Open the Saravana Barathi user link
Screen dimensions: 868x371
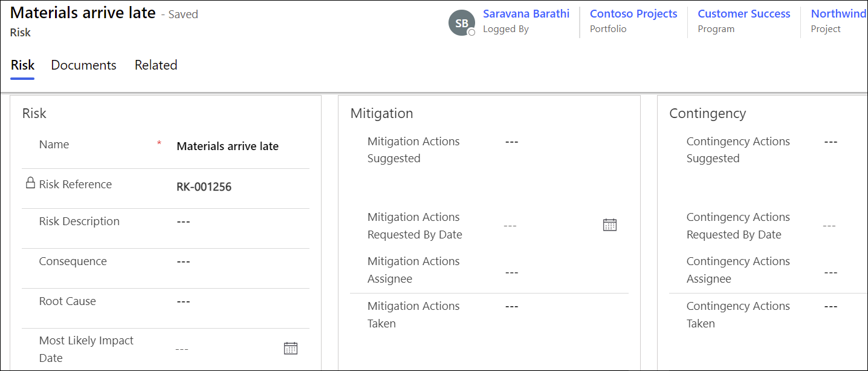click(526, 14)
